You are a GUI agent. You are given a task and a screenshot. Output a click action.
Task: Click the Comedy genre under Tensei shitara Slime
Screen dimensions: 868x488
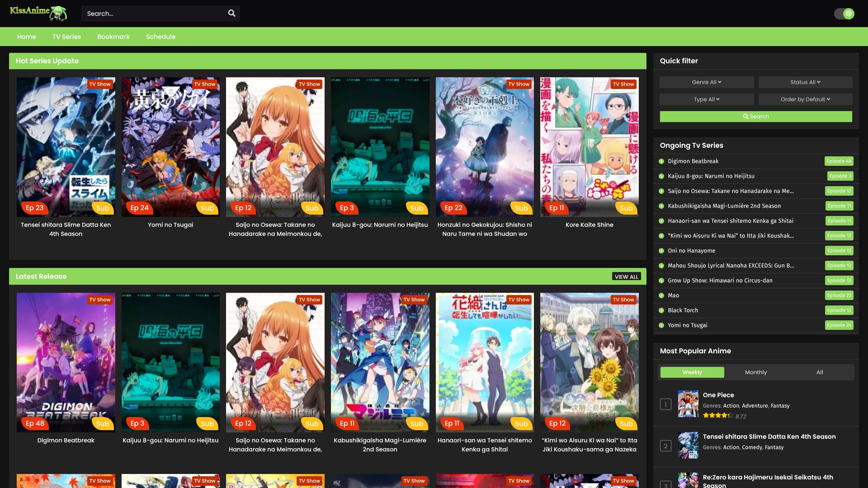[x=752, y=447]
